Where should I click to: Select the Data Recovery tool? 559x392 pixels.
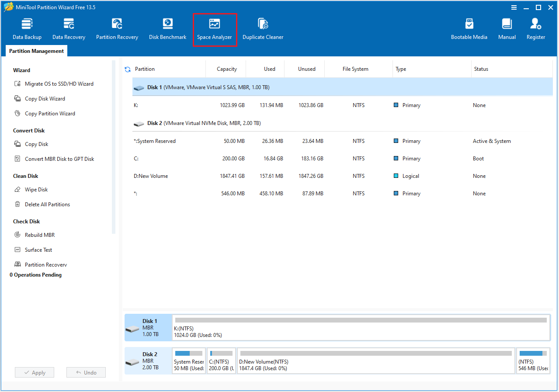pyautogui.click(x=68, y=28)
